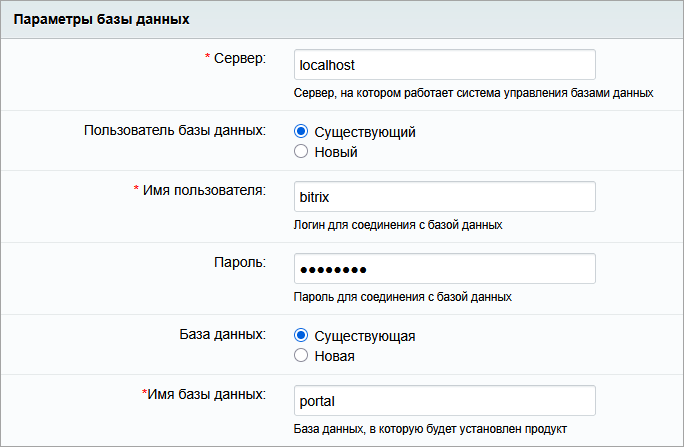Click into the Пароль masked field
The width and height of the screenshot is (684, 447).
point(445,269)
